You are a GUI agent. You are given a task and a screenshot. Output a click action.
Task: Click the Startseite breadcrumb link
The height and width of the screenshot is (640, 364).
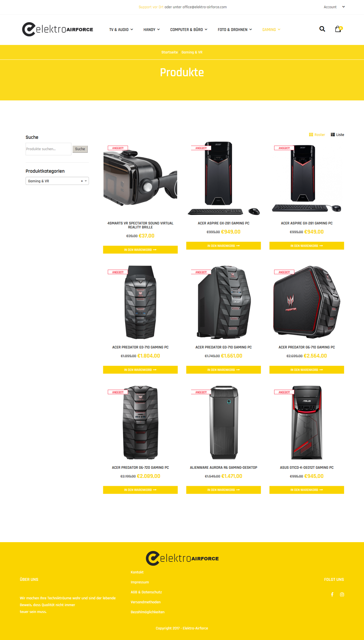[x=169, y=52]
